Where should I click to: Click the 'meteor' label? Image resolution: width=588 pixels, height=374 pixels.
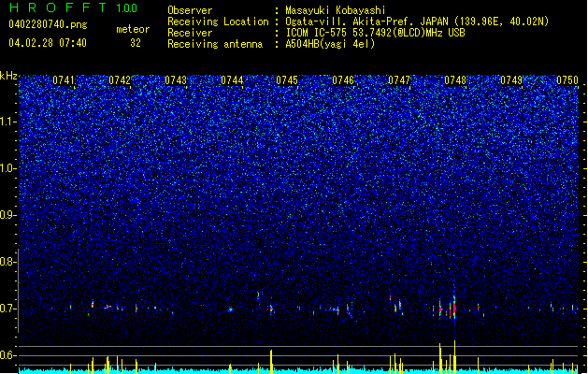click(x=133, y=29)
